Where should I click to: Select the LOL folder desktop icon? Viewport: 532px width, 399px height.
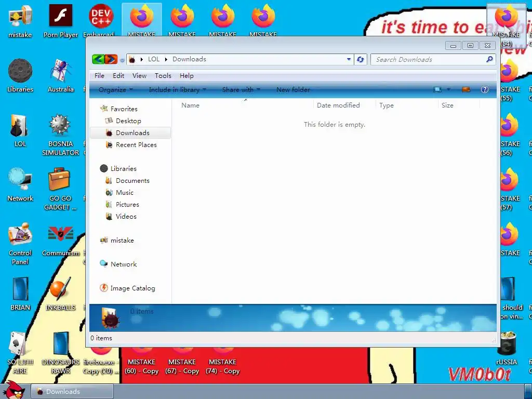[20, 130]
